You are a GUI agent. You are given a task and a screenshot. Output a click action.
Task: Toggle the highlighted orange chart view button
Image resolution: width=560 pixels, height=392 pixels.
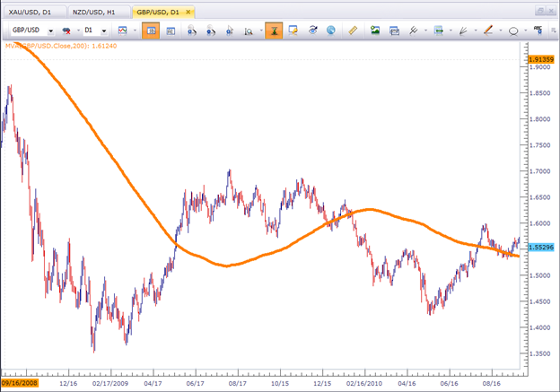point(151,30)
